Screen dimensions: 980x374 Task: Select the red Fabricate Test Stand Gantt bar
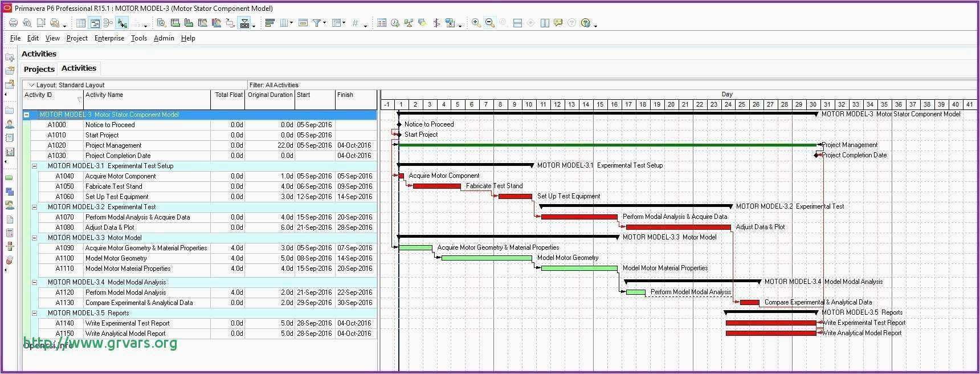click(x=436, y=186)
